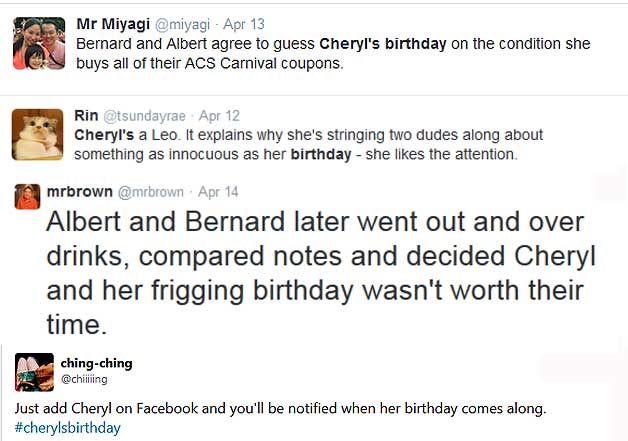Select bold 'Cheryl's birthday' text in Miyagi's tweet
Image resolution: width=628 pixels, height=441 pixels.
(x=382, y=44)
